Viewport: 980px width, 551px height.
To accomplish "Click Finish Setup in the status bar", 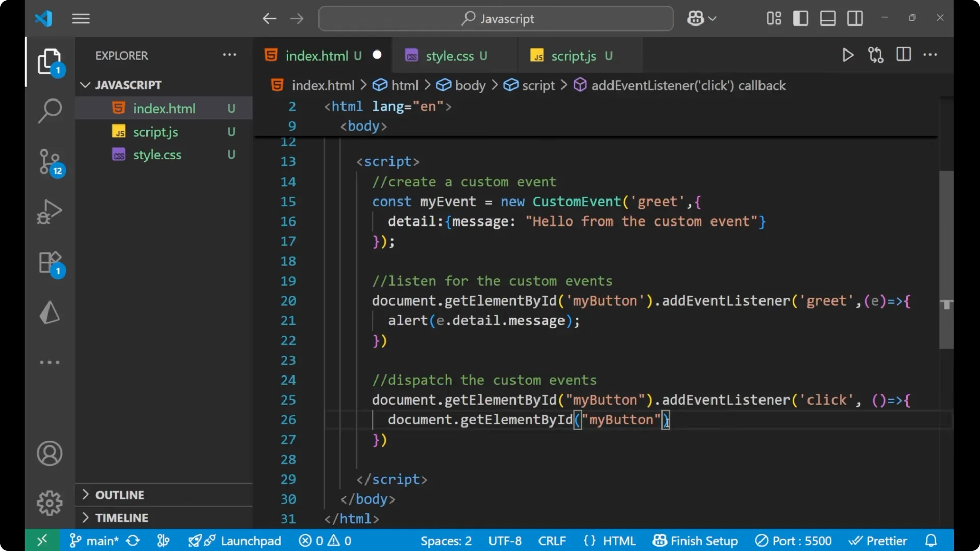I will [695, 540].
